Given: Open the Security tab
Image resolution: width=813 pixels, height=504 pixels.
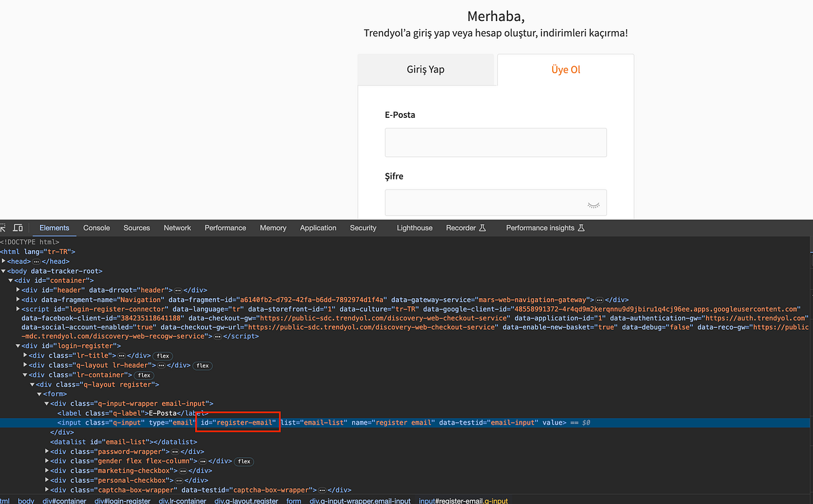Looking at the screenshot, I should (x=363, y=228).
